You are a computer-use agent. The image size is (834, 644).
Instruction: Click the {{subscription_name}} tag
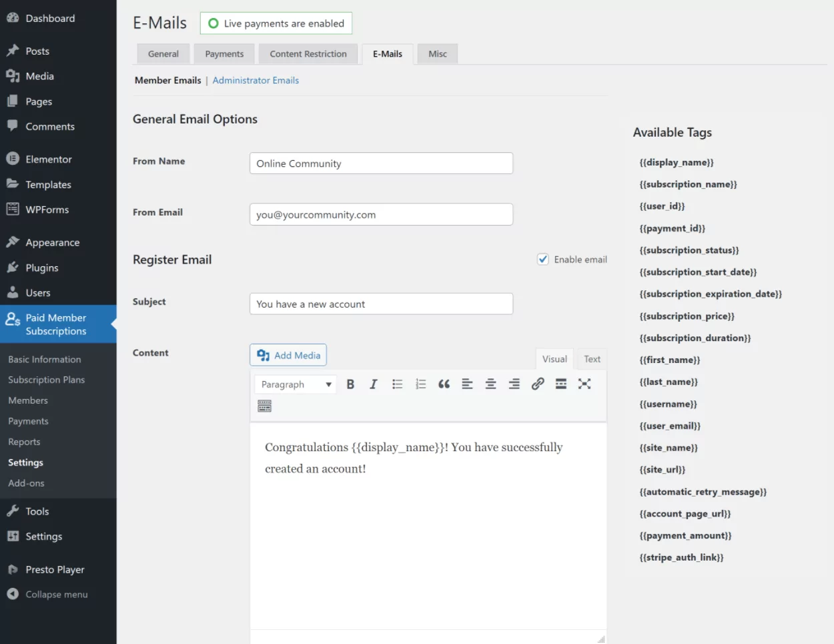click(688, 184)
